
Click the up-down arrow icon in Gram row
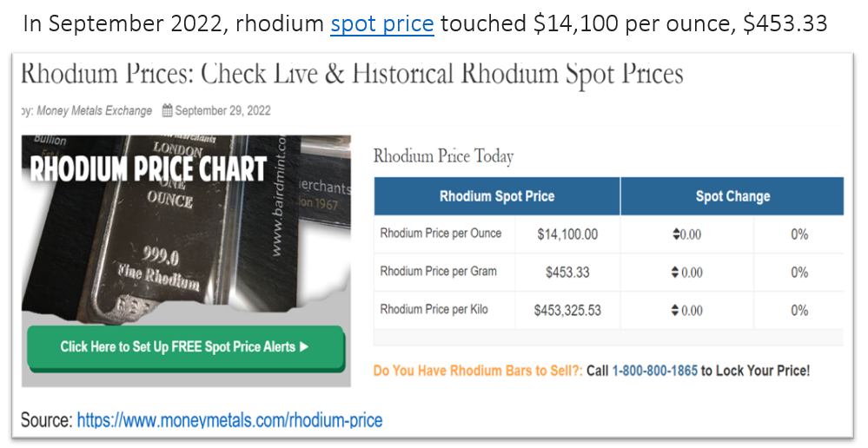point(674,272)
